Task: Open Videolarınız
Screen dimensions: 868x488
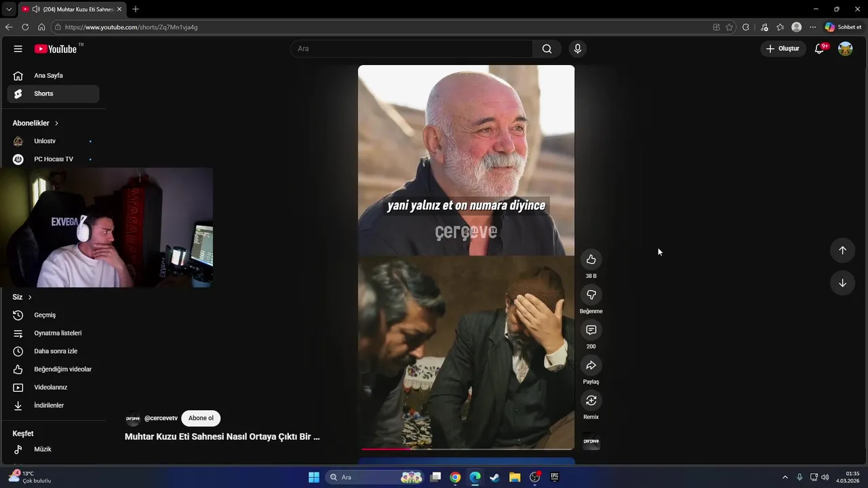Action: 53,388
